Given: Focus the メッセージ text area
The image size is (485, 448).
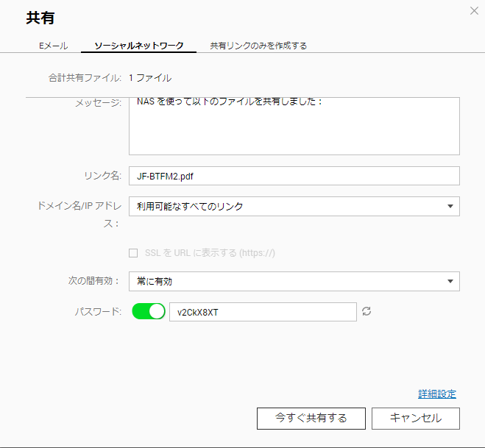Looking at the screenshot, I should [294, 126].
